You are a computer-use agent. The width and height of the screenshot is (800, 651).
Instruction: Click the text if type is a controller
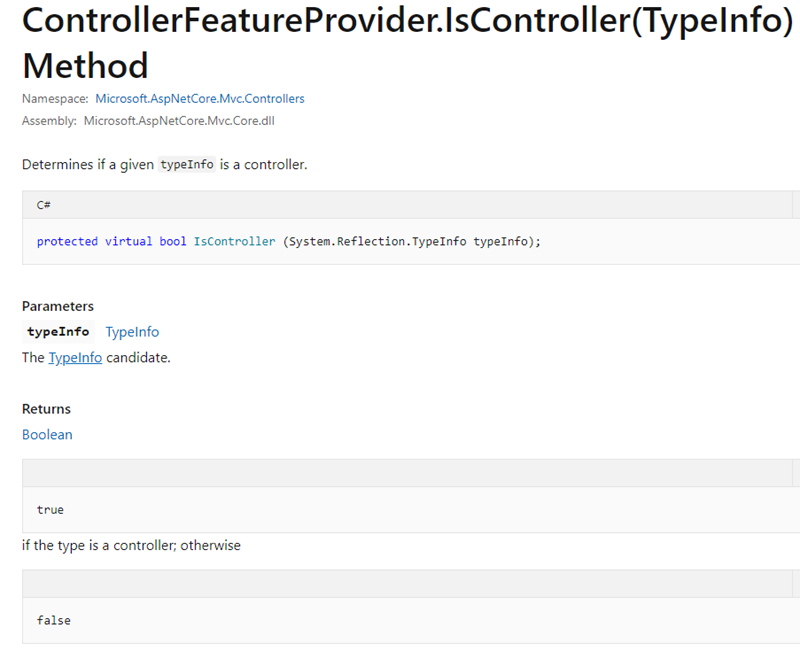(x=130, y=545)
